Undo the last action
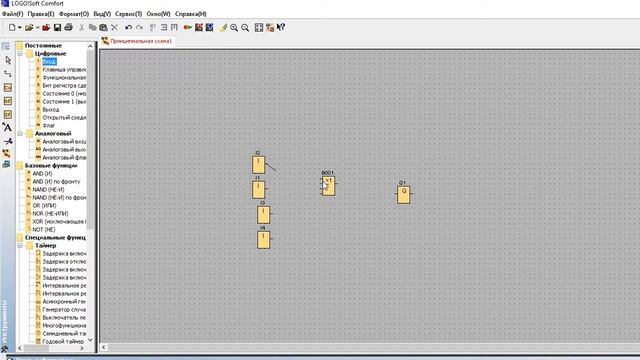Image resolution: width=640 pixels, height=360 pixels. (129, 27)
